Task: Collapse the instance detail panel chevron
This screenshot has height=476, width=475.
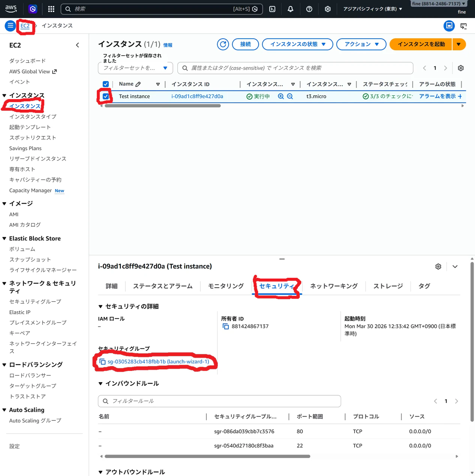Action: coord(455,267)
